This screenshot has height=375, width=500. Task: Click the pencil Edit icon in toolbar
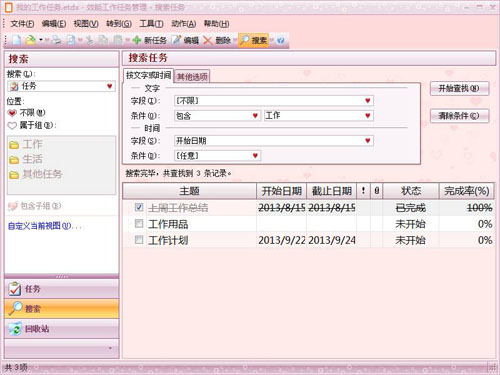176,40
